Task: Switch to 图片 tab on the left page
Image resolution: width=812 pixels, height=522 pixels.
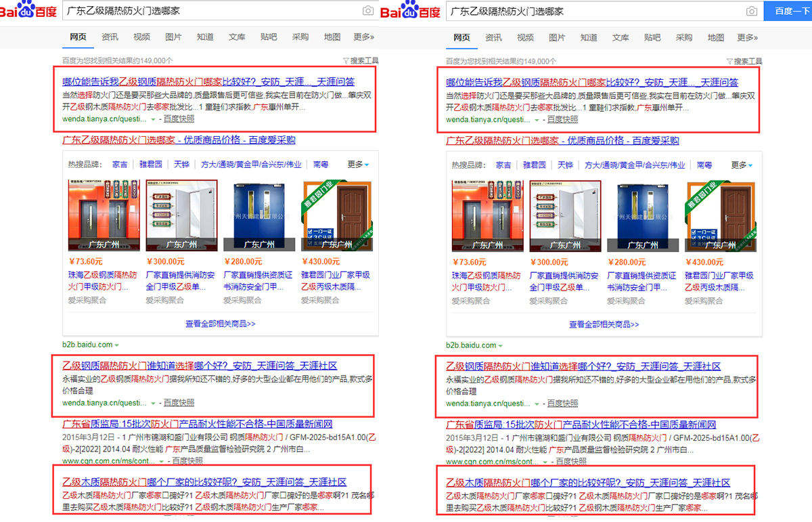Action: pyautogui.click(x=173, y=37)
